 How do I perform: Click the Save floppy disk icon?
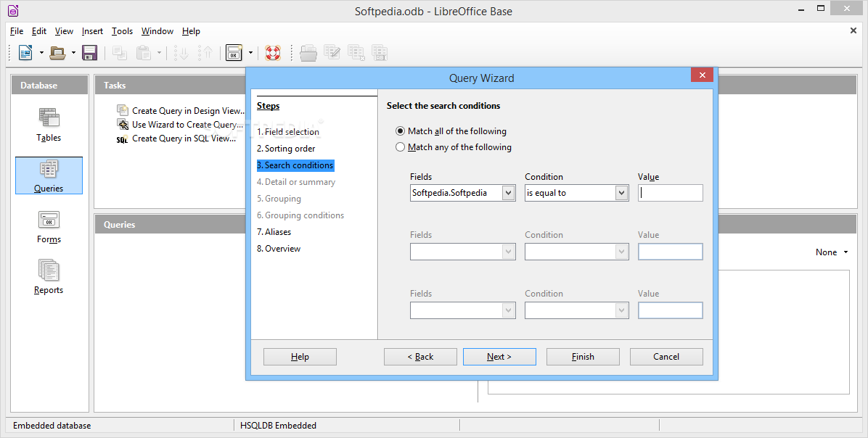coord(90,52)
